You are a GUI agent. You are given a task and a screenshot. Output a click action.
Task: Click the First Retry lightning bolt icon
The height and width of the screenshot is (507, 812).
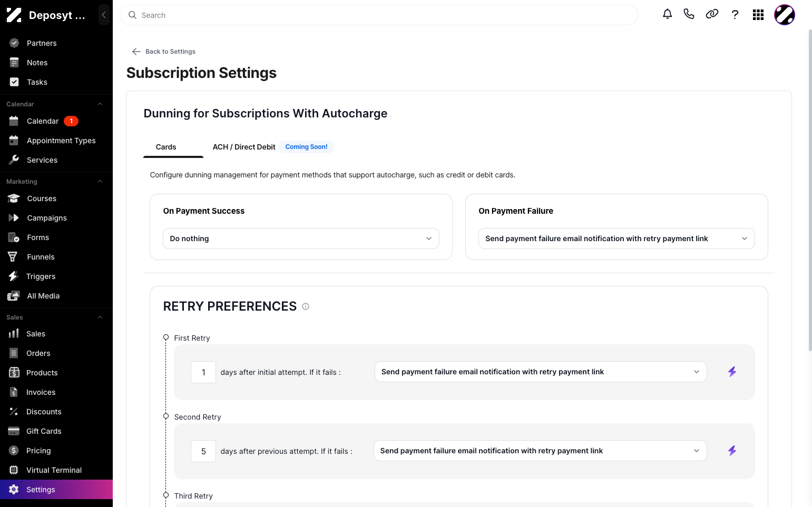pos(732,372)
